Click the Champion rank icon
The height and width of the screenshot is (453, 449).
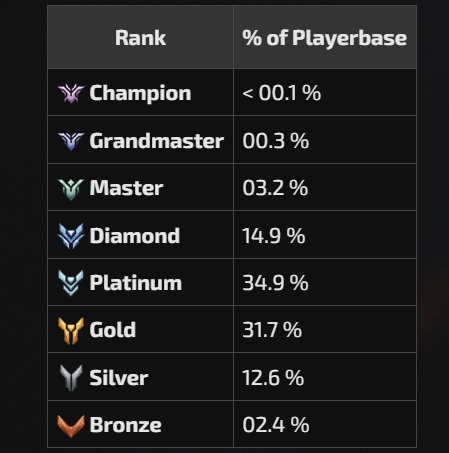click(71, 93)
